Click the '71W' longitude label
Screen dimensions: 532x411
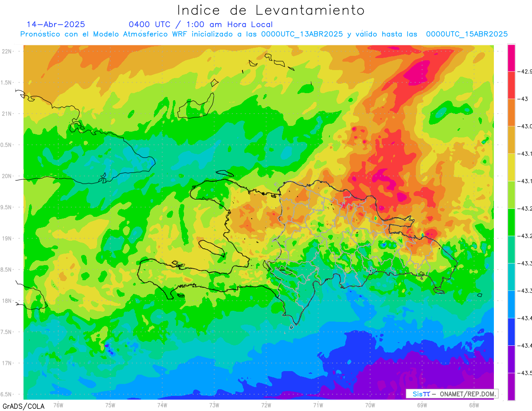click(x=318, y=405)
